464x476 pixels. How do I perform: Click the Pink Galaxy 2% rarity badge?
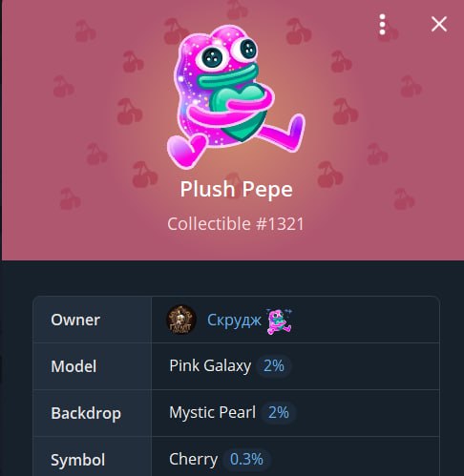274,366
